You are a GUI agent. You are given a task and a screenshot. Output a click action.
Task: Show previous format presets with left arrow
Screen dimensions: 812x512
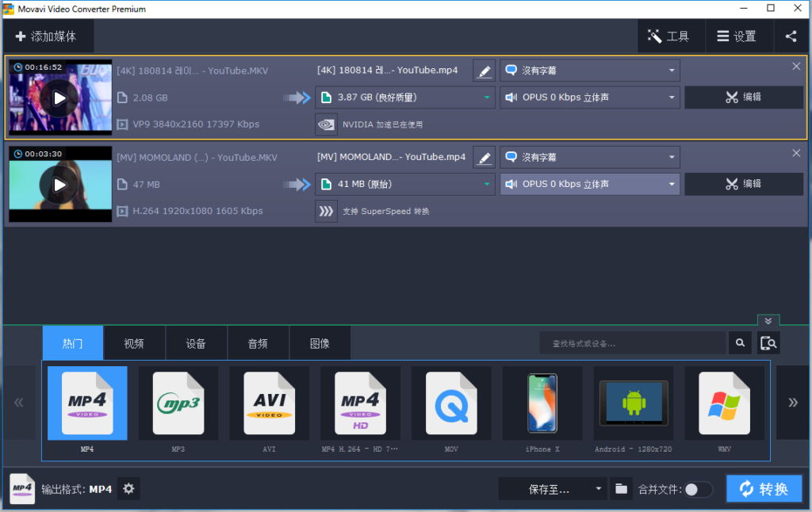pos(19,403)
